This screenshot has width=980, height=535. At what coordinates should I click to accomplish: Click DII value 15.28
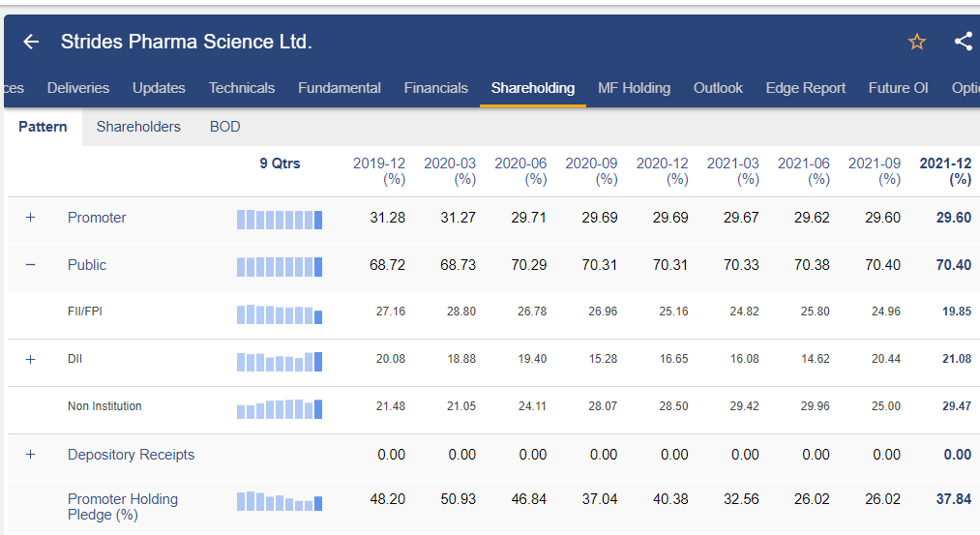tap(603, 359)
